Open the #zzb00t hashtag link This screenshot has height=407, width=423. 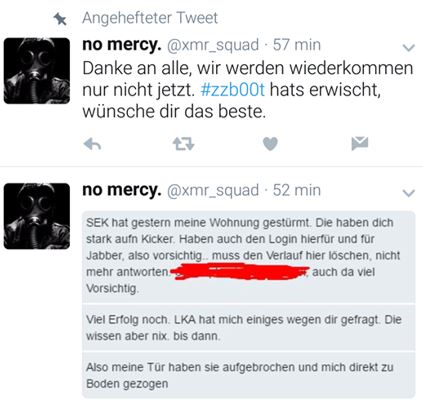(233, 90)
